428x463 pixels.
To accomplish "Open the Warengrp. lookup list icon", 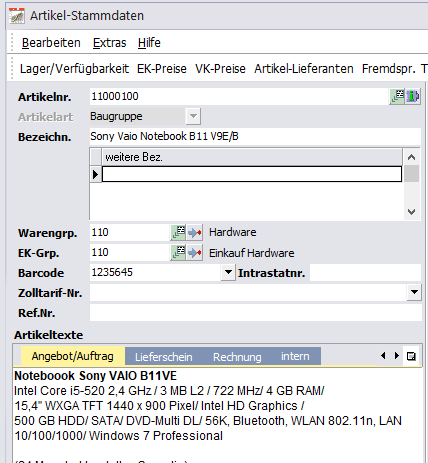I will click(x=178, y=232).
